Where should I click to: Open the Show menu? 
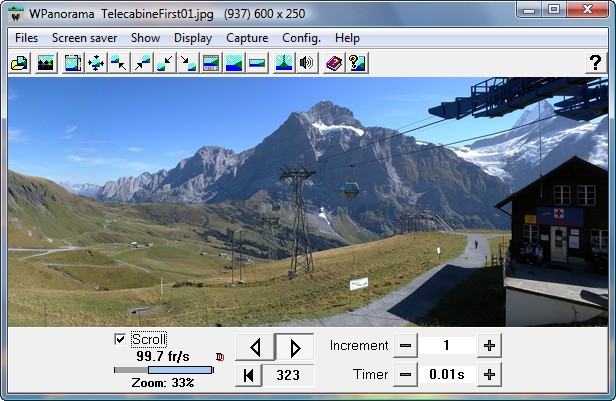(x=145, y=38)
